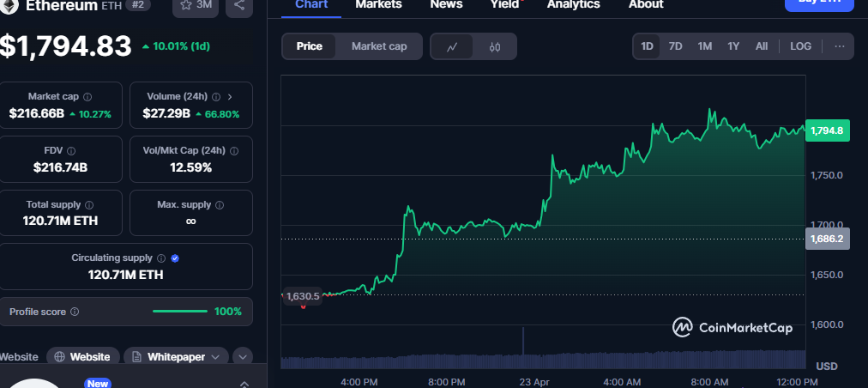The height and width of the screenshot is (388, 868).
Task: Click the $216.66B market cap value
Action: click(x=37, y=114)
